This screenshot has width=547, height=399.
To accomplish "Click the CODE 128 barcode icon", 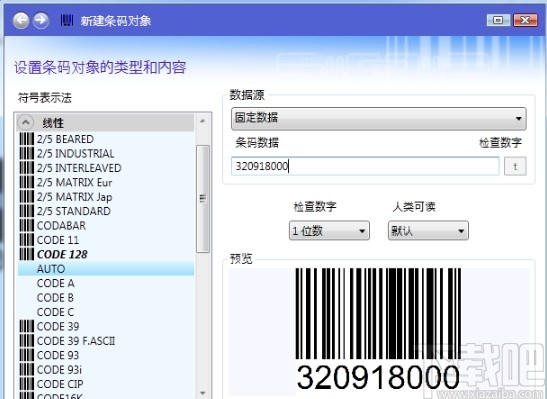I will (27, 254).
